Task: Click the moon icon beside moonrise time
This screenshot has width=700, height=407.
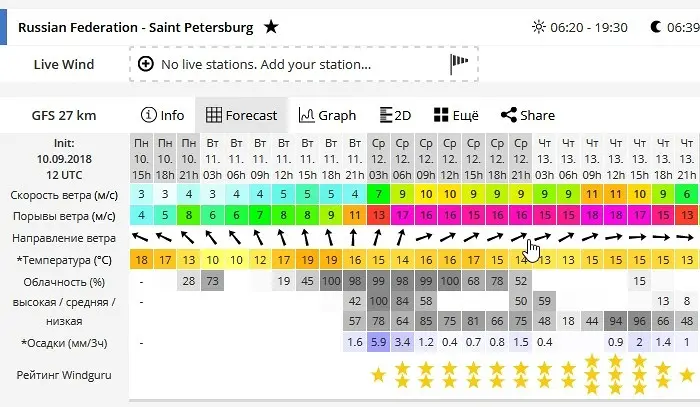Action: coord(655,27)
